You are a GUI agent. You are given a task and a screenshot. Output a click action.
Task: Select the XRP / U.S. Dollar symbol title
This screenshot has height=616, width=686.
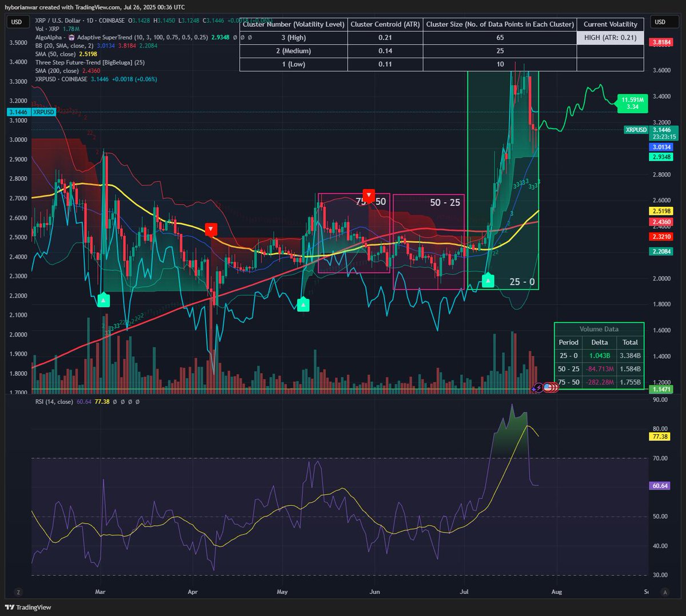click(79, 21)
